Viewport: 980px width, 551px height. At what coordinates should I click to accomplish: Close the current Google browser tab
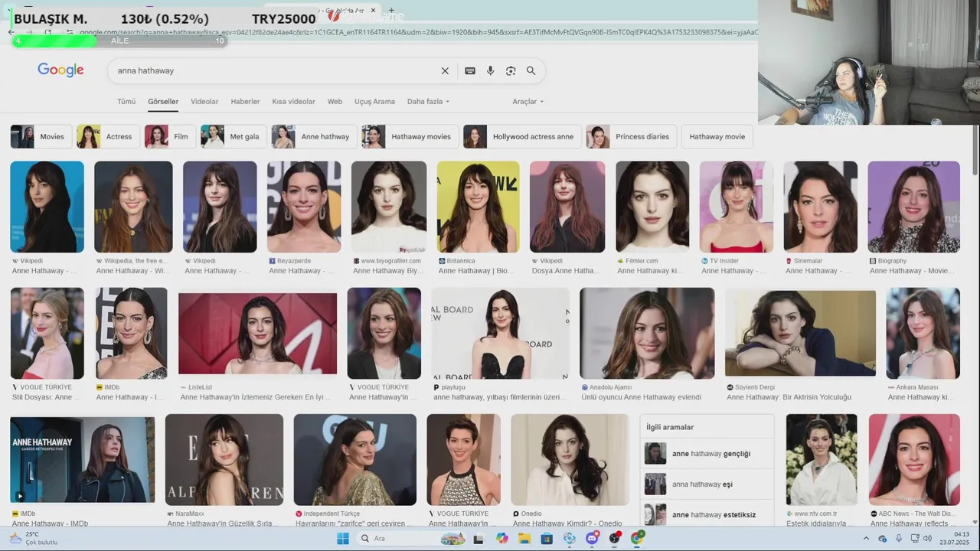click(x=374, y=11)
